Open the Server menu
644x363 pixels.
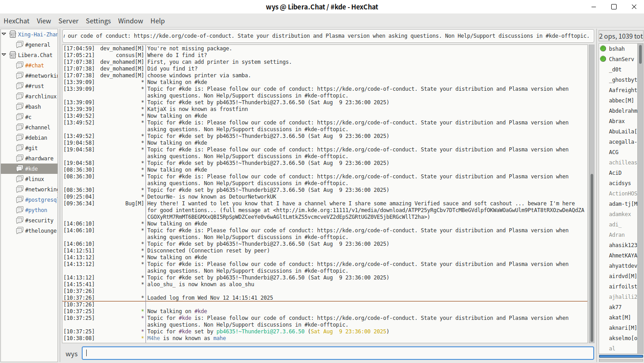tap(68, 21)
